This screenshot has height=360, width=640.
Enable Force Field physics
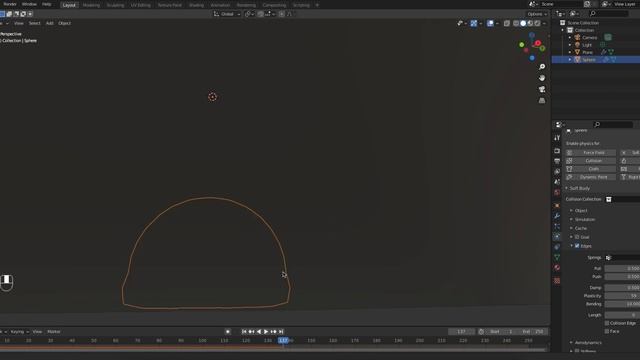(x=591, y=153)
